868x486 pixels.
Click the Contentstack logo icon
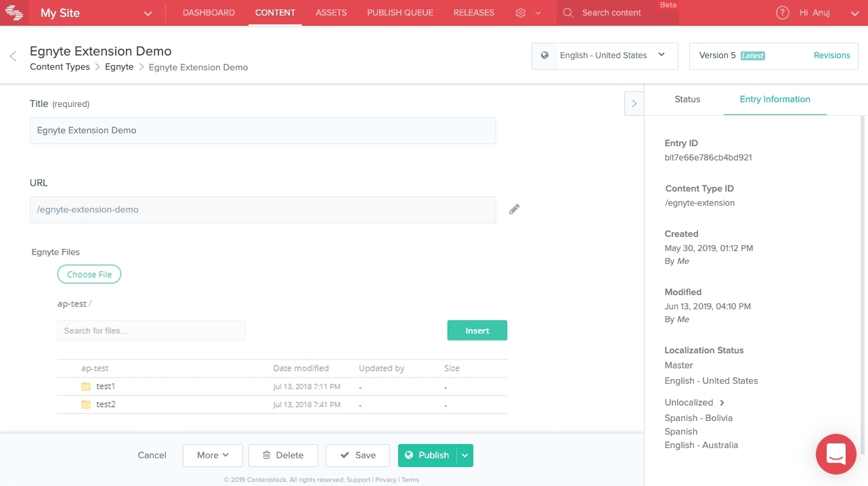(14, 13)
